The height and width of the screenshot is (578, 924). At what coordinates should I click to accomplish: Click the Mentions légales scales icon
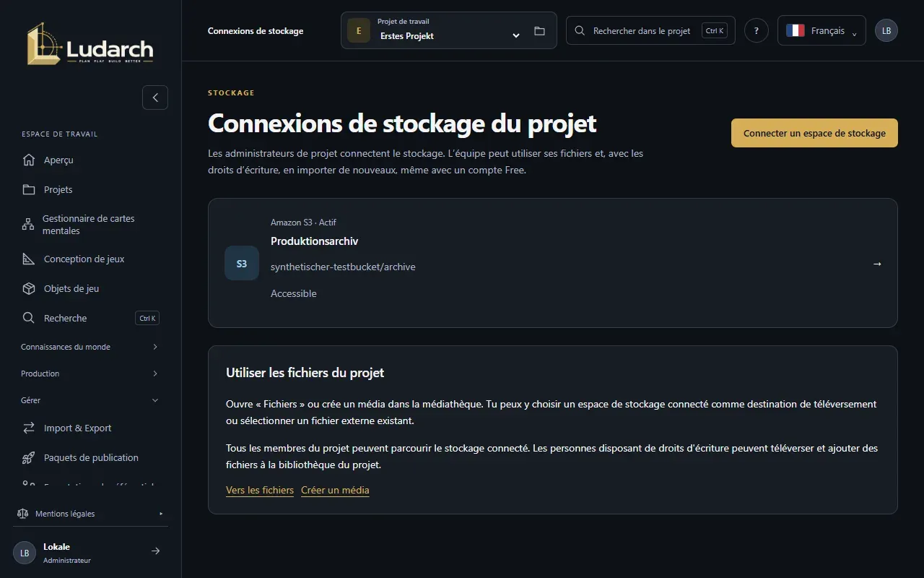tap(22, 514)
